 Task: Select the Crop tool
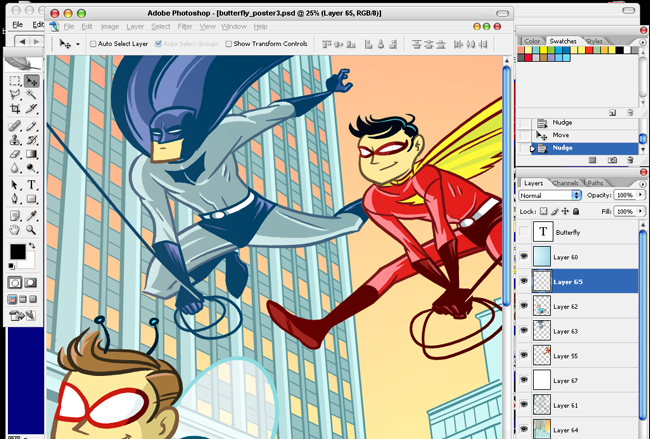(x=15, y=109)
